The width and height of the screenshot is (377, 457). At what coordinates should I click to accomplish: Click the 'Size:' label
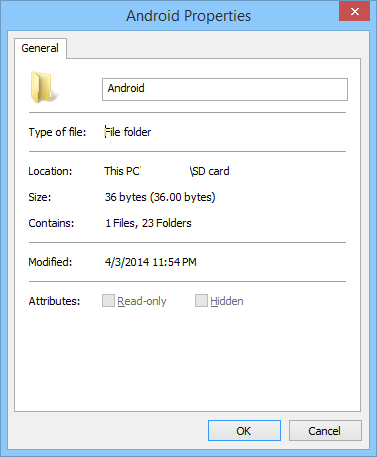[x=40, y=197]
